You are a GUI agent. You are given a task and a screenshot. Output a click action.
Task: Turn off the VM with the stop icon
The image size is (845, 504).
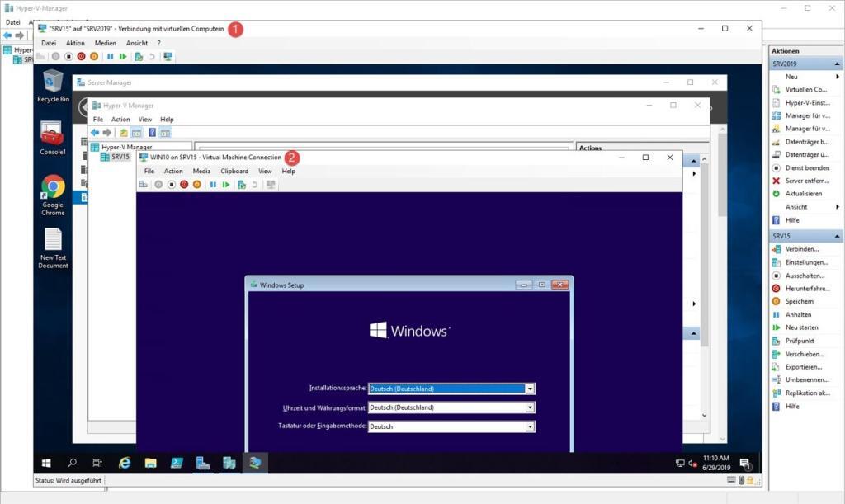tap(171, 184)
